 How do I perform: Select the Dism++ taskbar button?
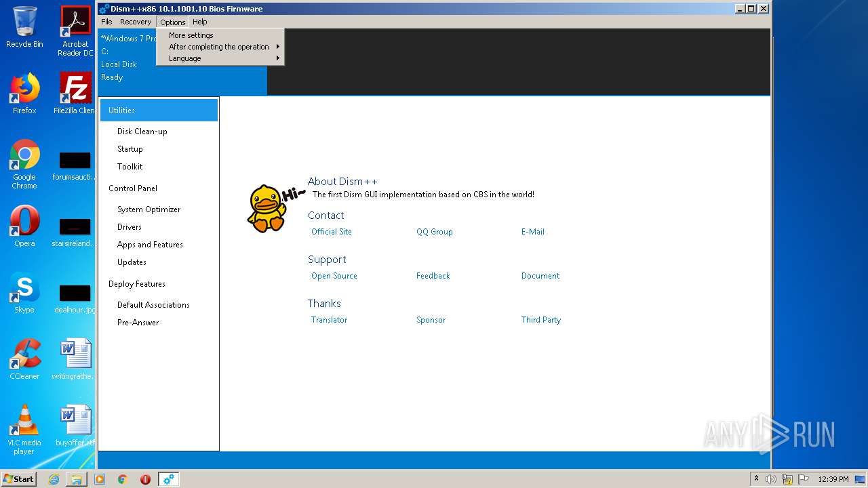(168, 479)
